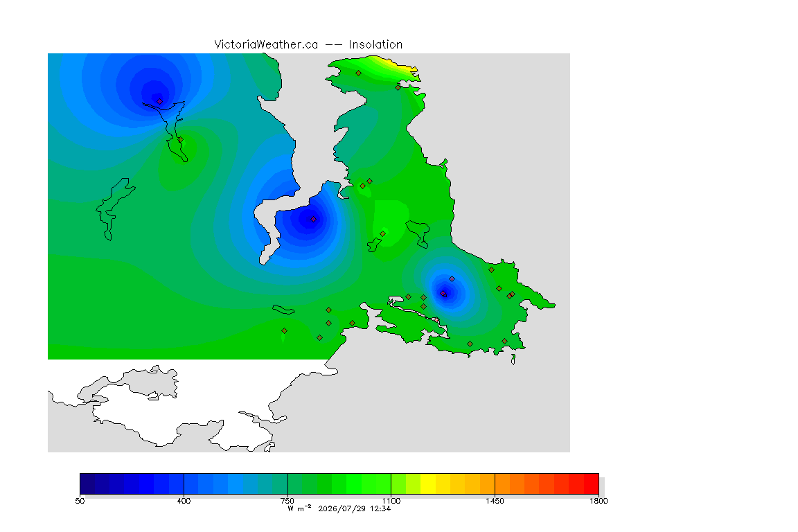Image resolution: width=798 pixels, height=532 pixels.
Task: Select station marker just below the northwest low
Action: pos(180,139)
